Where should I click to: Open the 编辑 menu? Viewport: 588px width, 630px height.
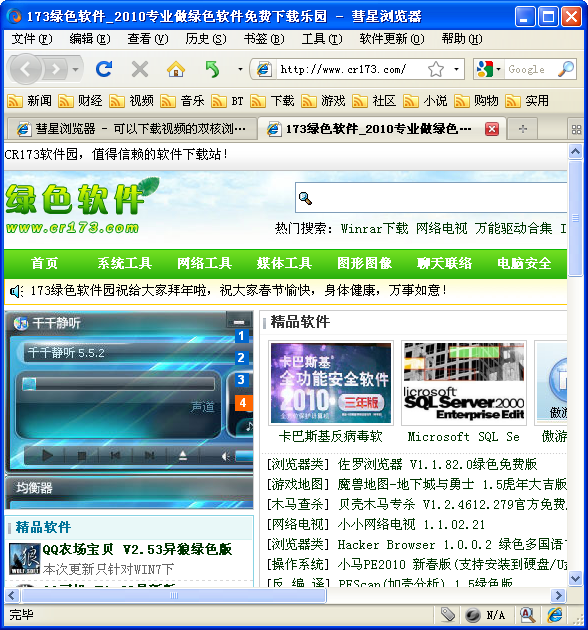(90, 39)
